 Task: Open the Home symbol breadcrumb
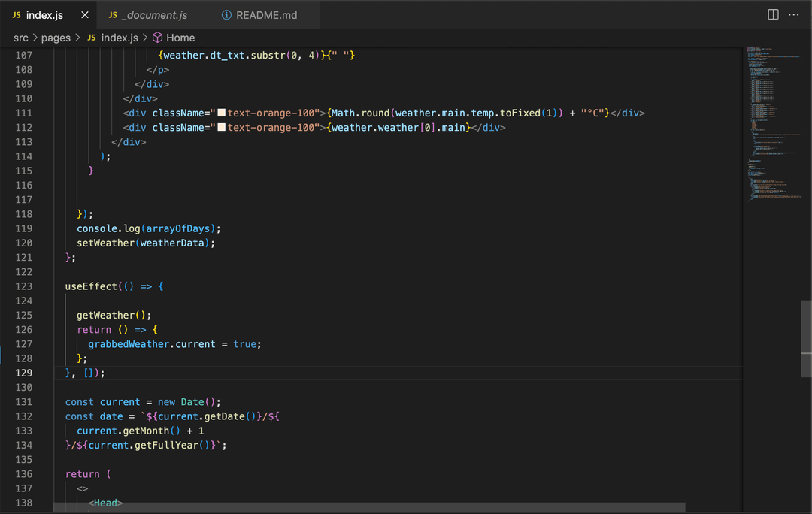click(x=180, y=38)
